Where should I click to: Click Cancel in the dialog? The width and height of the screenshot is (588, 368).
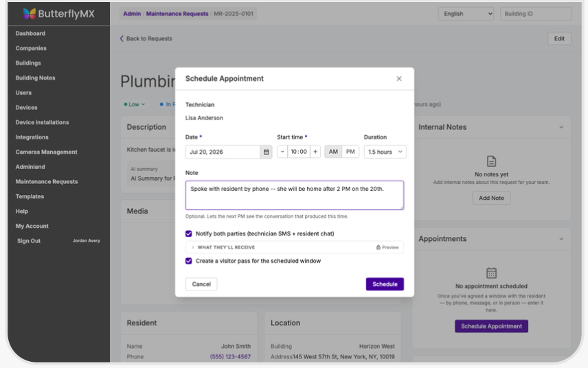coord(201,284)
